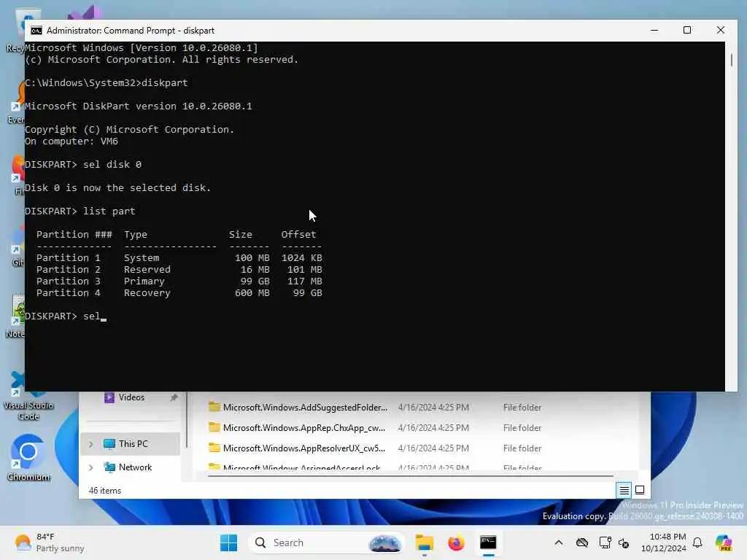Click the Partition 2 Reserved row
This screenshot has height=560, width=747.
179,270
